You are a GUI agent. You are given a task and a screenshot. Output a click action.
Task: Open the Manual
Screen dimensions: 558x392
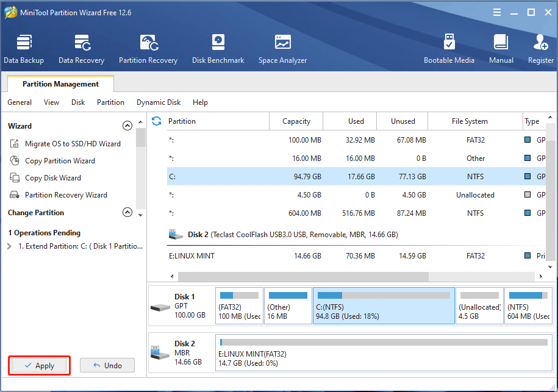(x=501, y=49)
